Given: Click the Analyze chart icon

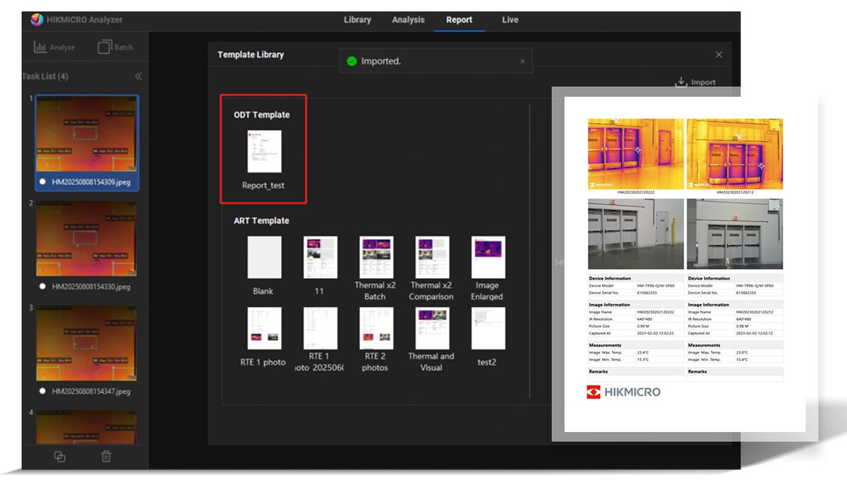Looking at the screenshot, I should 40,47.
